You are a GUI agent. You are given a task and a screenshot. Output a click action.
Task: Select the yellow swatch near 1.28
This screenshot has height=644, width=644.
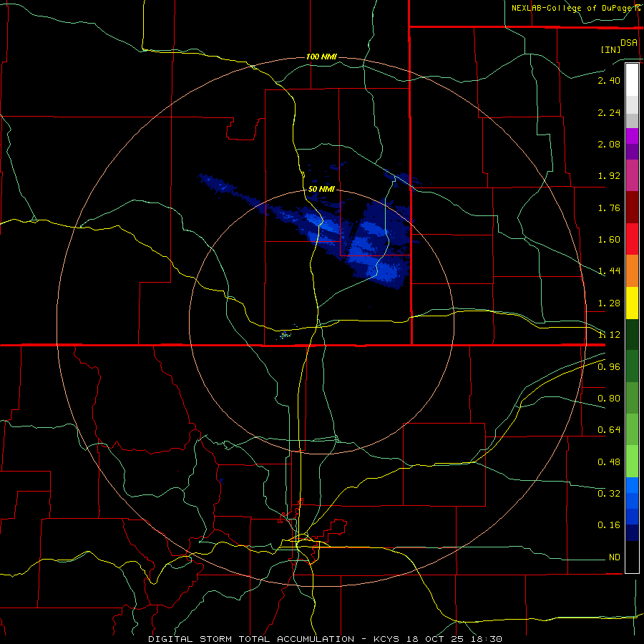pyautogui.click(x=632, y=303)
